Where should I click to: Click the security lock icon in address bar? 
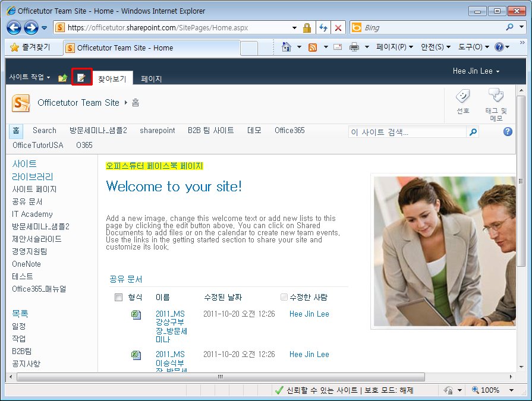307,28
